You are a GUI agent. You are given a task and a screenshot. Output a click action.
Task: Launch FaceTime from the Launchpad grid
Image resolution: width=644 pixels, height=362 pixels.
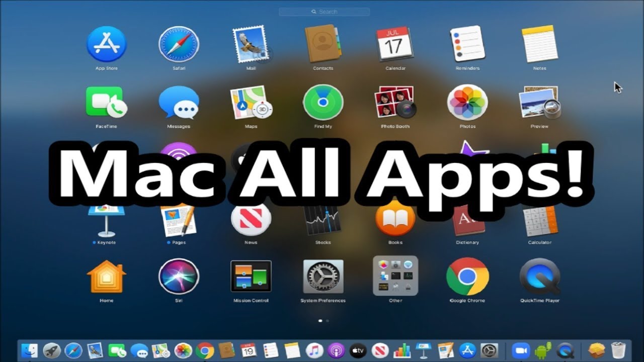coord(107,102)
